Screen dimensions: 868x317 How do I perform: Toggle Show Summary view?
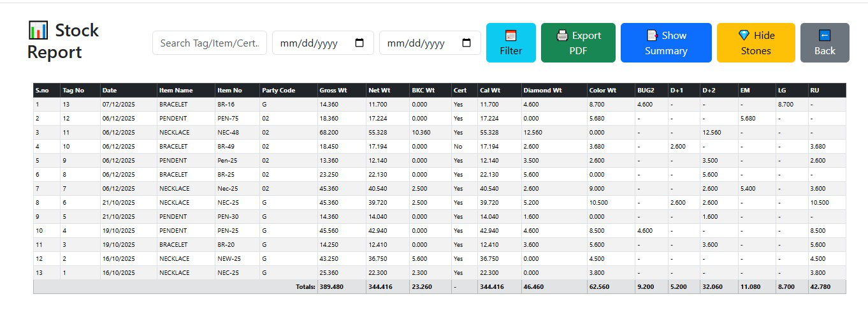coord(665,43)
